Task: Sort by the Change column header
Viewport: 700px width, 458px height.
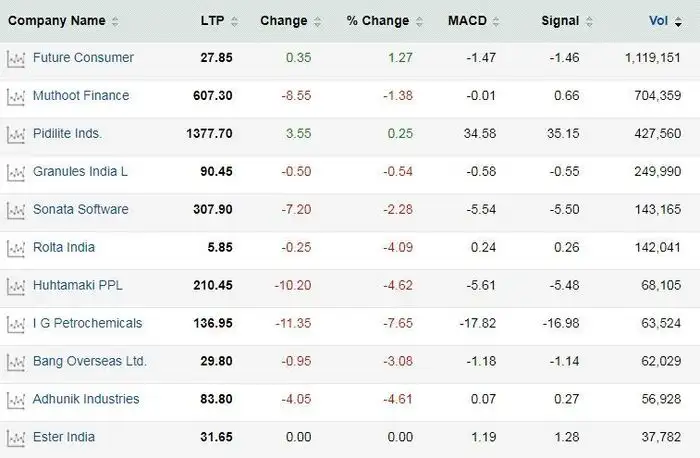Action: 284,21
